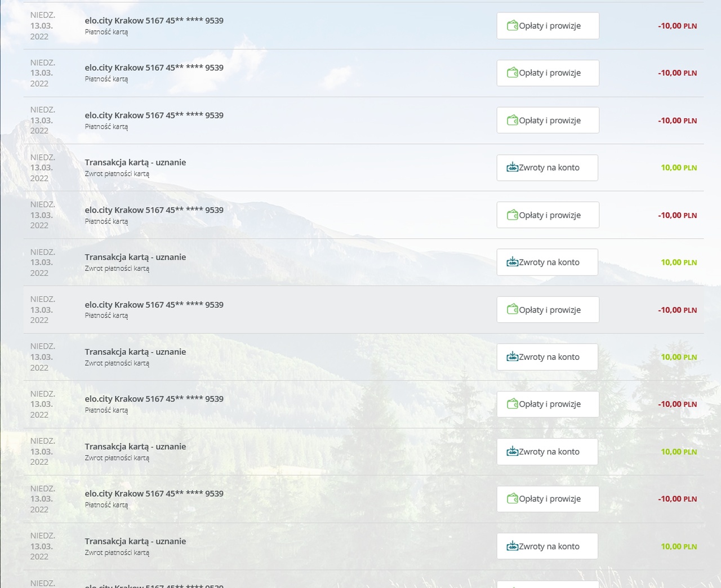This screenshot has width=721, height=588.
Task: Open the Opłaty i prowizje category between first two refunds
Action: [x=548, y=215]
